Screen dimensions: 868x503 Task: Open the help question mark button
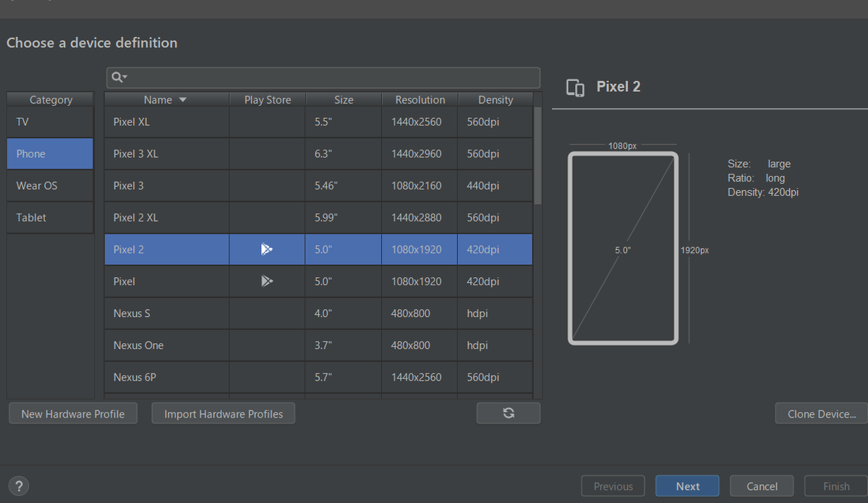coord(19,486)
